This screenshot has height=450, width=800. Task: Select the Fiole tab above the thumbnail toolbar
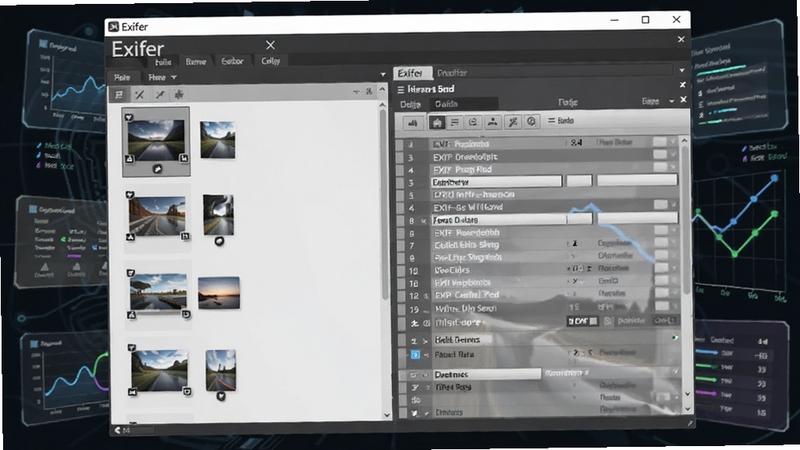(122, 78)
